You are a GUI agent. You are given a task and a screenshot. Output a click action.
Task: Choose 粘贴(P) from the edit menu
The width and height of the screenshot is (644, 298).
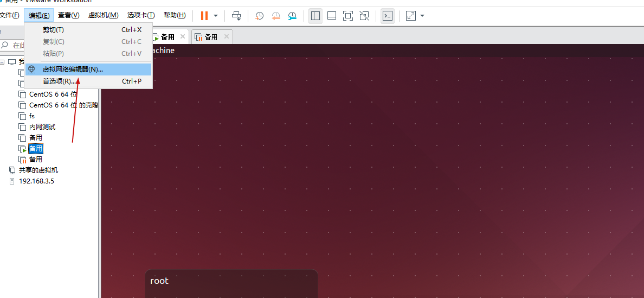(x=89, y=53)
